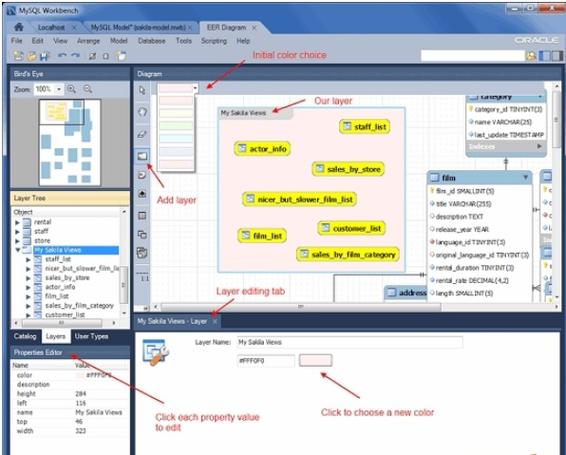Select the sales_by_store view in diagram
The height and width of the screenshot is (455, 566).
coord(348,169)
